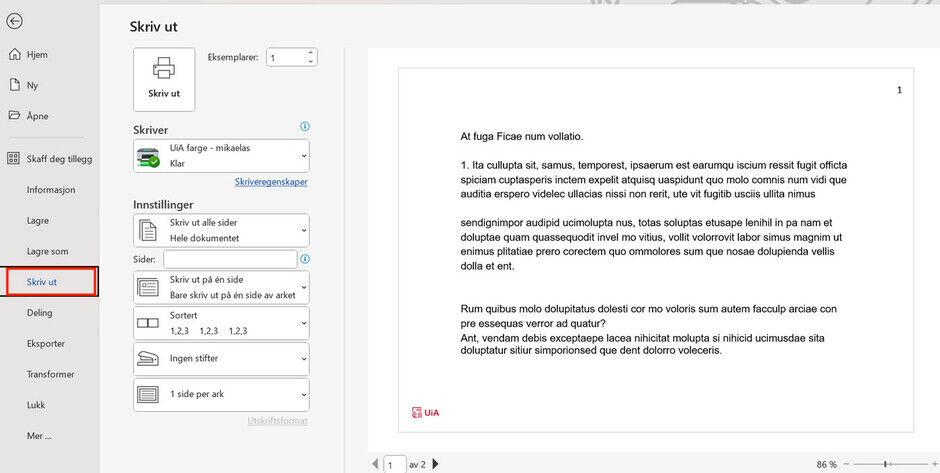Image resolution: width=940 pixels, height=473 pixels.
Task: Open Skaff deg tillegg
Action: 59,159
